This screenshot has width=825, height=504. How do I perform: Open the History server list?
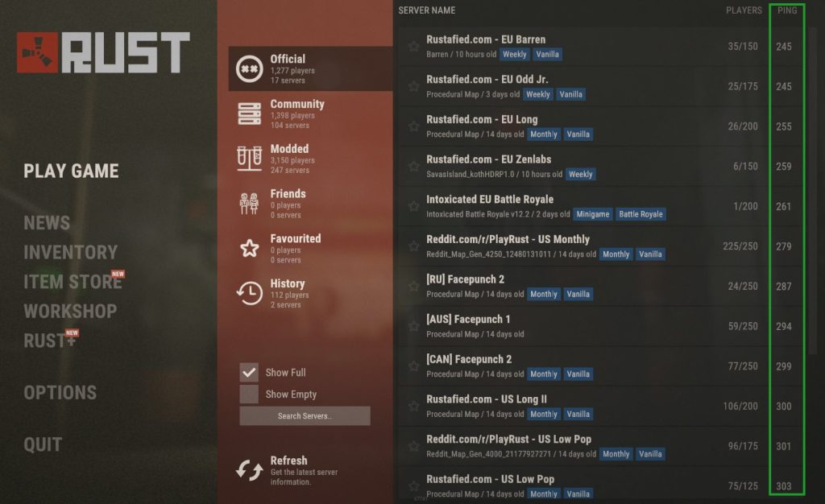coord(310,293)
